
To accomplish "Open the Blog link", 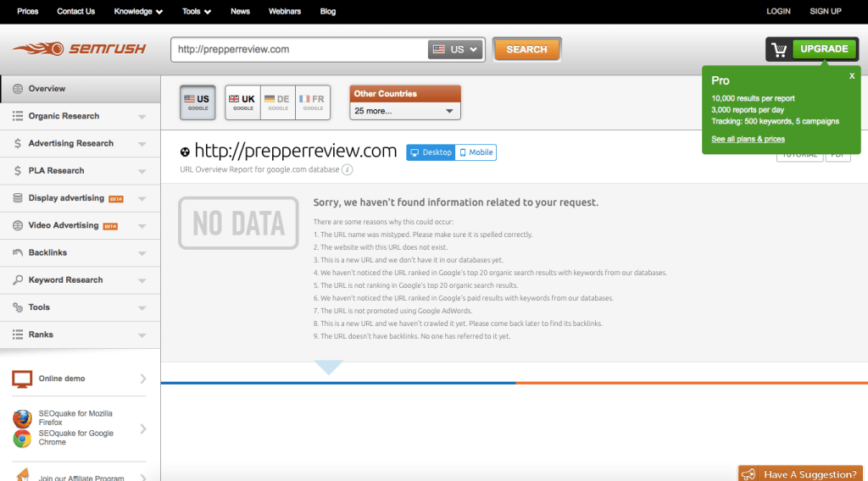I will 328,11.
